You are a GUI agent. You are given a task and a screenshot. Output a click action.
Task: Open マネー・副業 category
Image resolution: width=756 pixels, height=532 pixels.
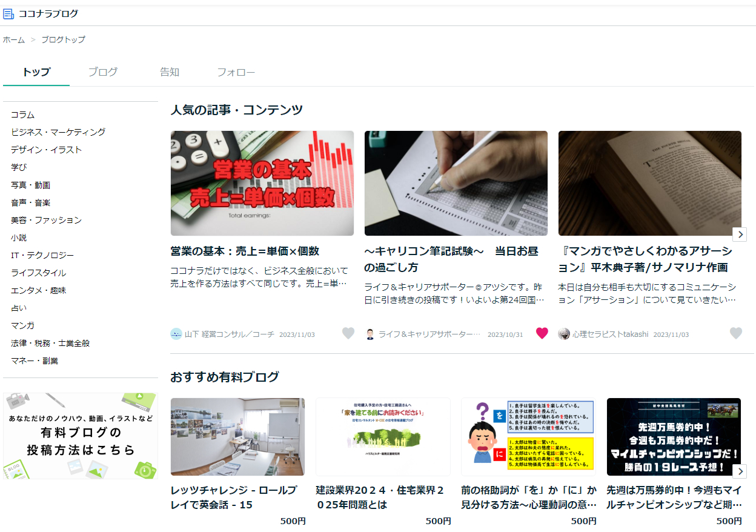pos(35,361)
